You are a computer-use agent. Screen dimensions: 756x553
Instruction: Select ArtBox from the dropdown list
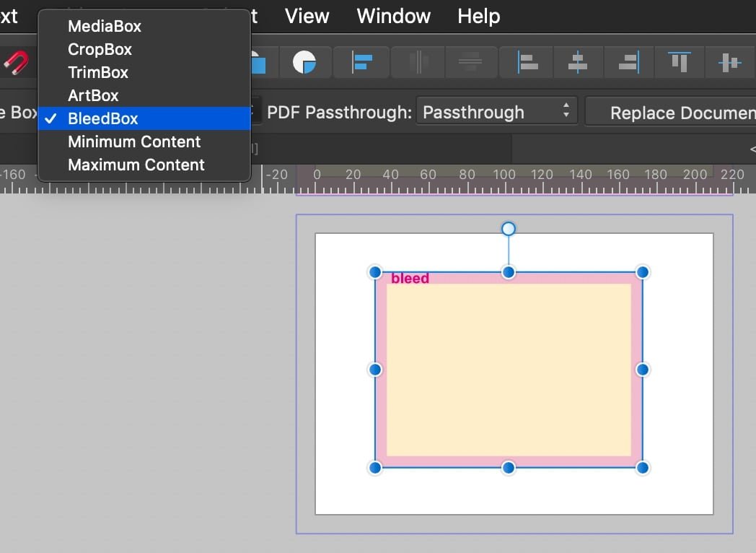[x=94, y=95]
